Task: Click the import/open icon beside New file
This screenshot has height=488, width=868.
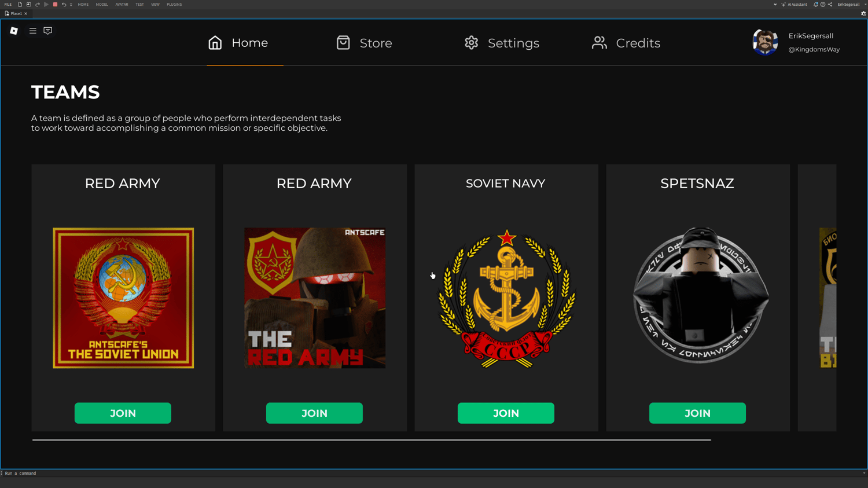Action: 28,5
